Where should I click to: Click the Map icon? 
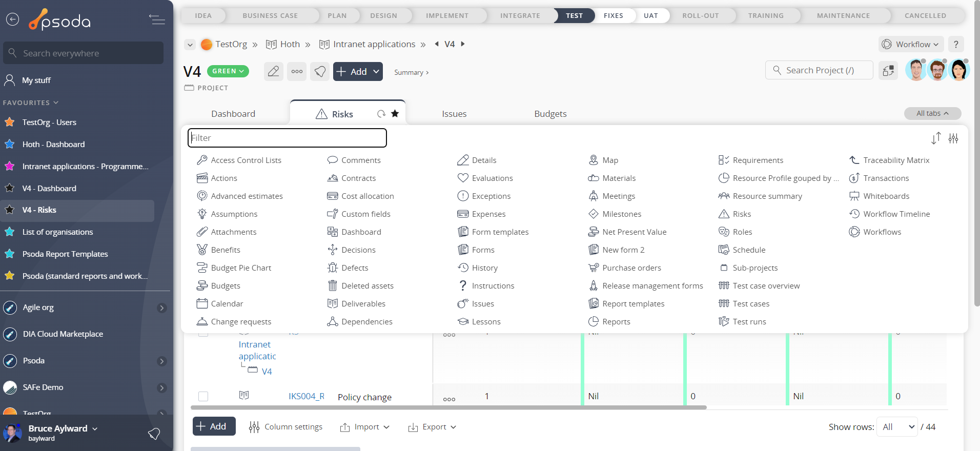594,160
